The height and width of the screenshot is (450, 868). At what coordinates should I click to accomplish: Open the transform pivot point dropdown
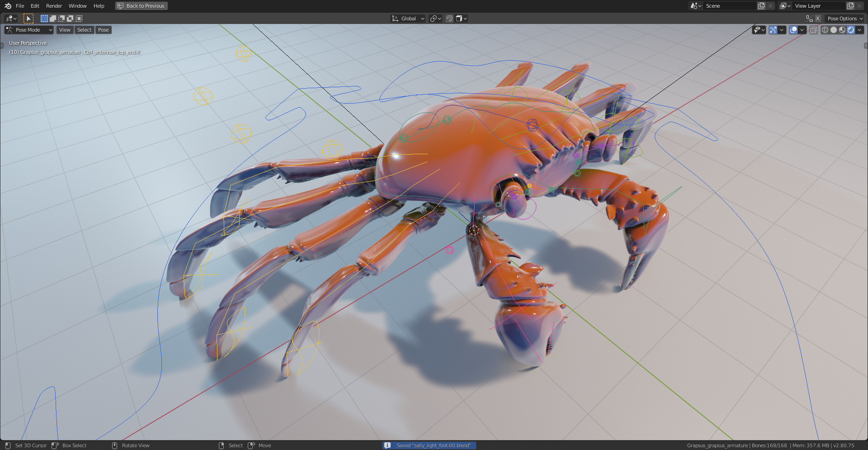click(x=436, y=19)
